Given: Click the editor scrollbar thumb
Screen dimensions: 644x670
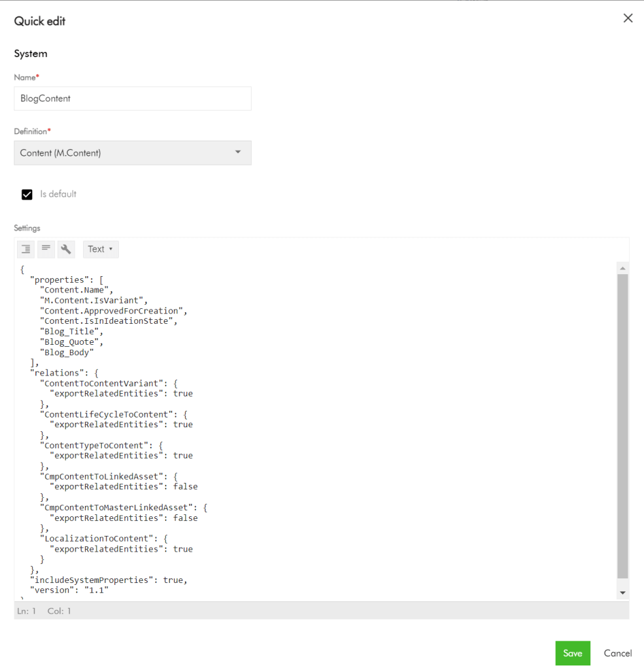Looking at the screenshot, I should (x=622, y=425).
